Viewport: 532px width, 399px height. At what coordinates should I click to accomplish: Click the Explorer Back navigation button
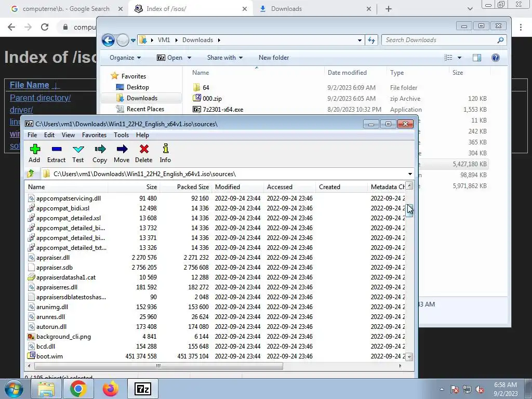108,41
